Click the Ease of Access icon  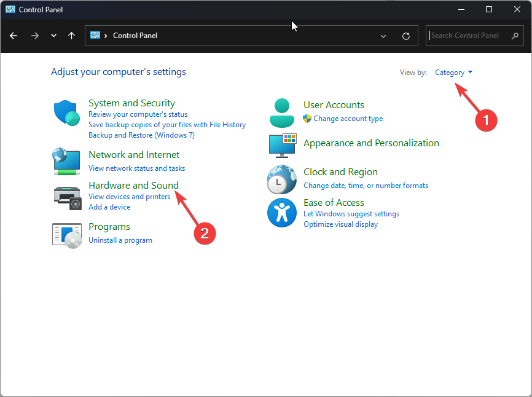click(x=282, y=213)
